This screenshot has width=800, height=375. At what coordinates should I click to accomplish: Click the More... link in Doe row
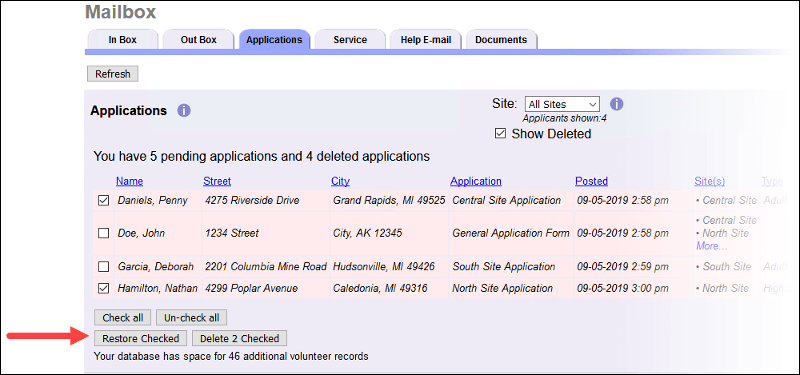(712, 246)
